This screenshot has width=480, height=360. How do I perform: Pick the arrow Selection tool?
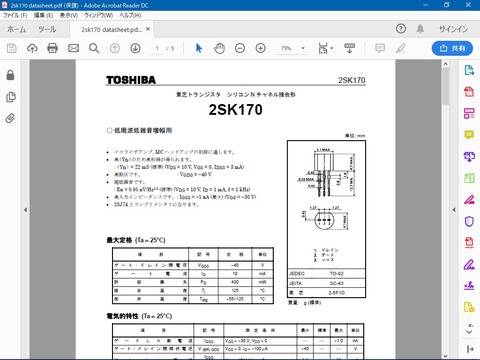pos(199,48)
